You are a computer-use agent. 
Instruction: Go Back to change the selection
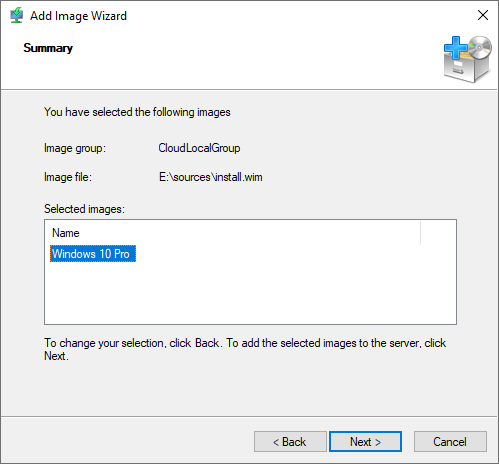point(290,442)
